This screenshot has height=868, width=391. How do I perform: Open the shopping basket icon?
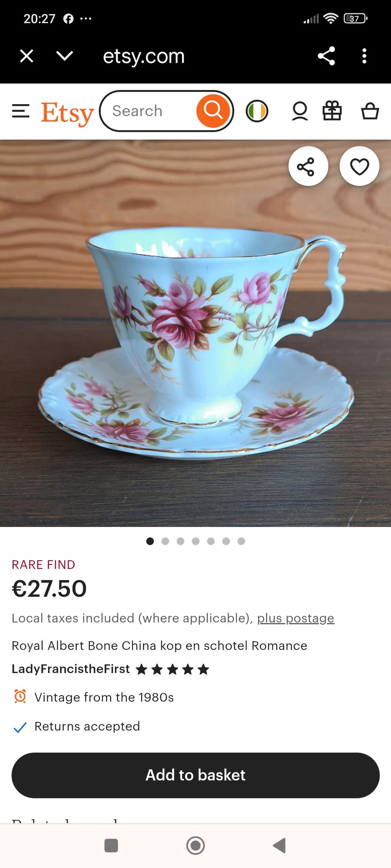point(370,111)
